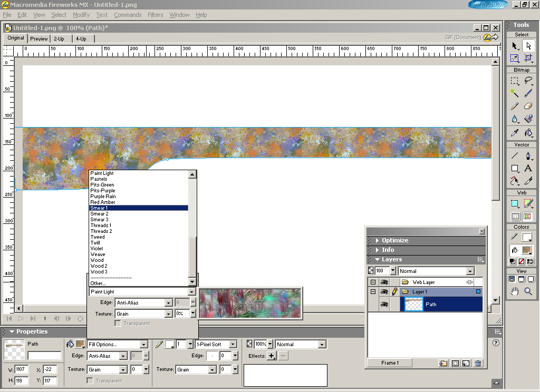Open the 1-Pixel Soft stroke dropdown
The width and height of the screenshot is (540, 392).
tap(233, 344)
